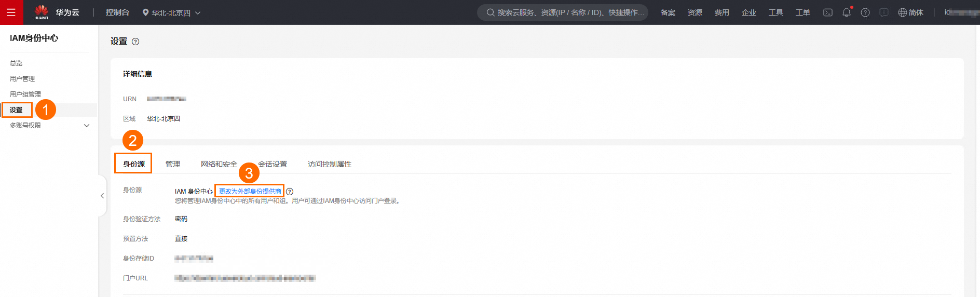This screenshot has height=297, width=980.
Task: Open the feedback message icon
Action: (x=884, y=12)
